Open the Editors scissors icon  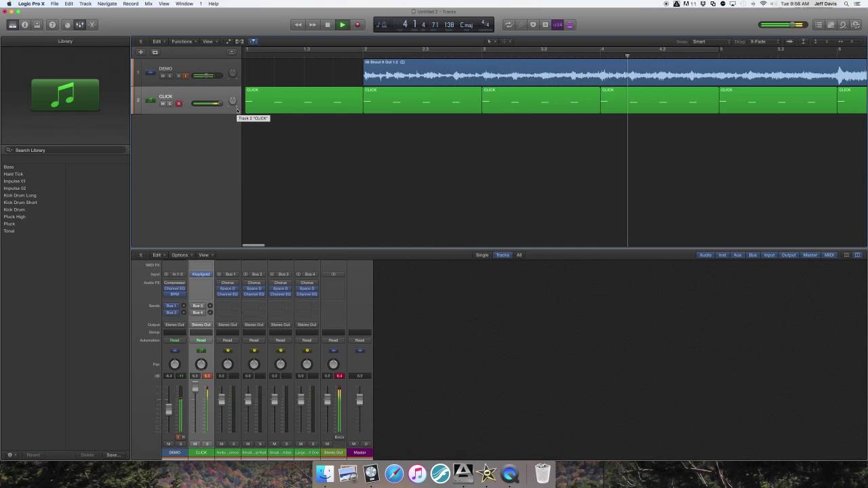92,25
